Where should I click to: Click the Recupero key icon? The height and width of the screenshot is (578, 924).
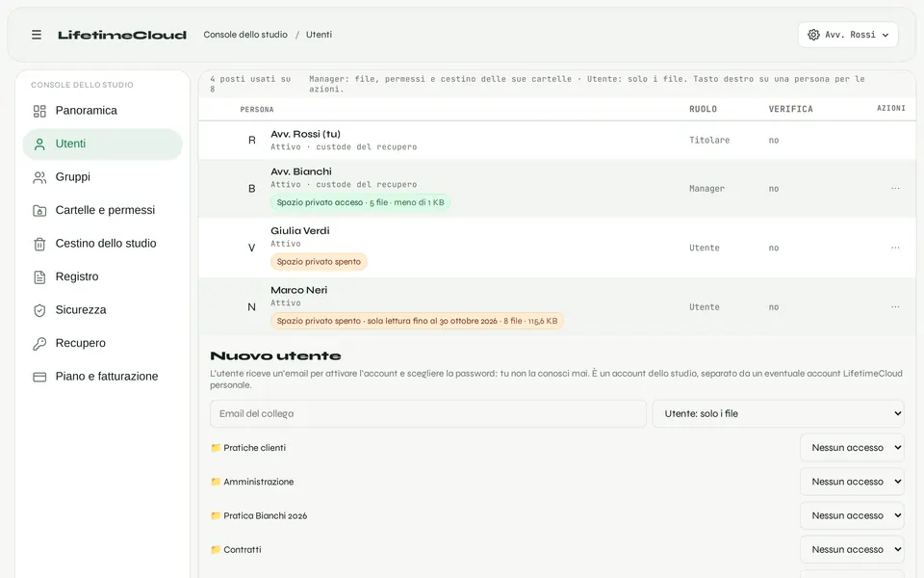39,343
